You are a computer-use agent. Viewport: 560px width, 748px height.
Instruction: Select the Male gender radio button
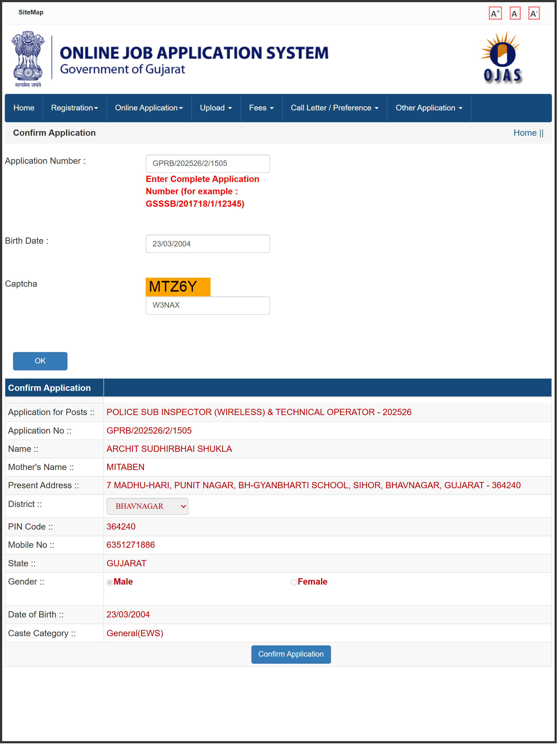pos(110,582)
